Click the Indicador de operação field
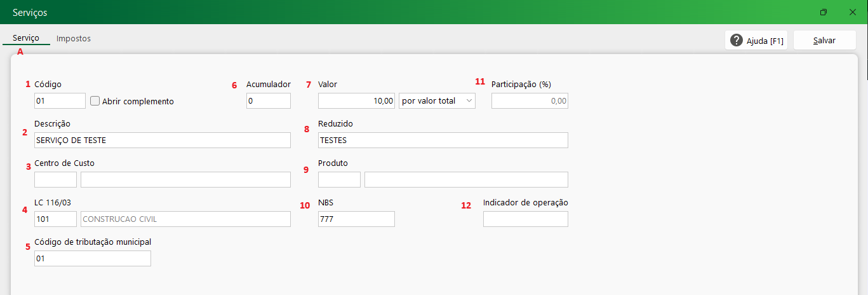868x295 pixels. click(525, 219)
